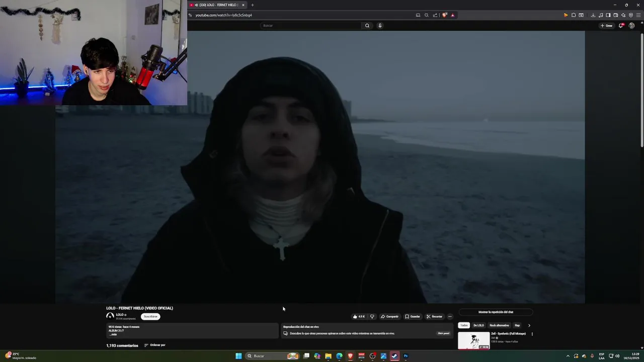Open the Windows Start button
644x362 pixels.
pos(238,356)
